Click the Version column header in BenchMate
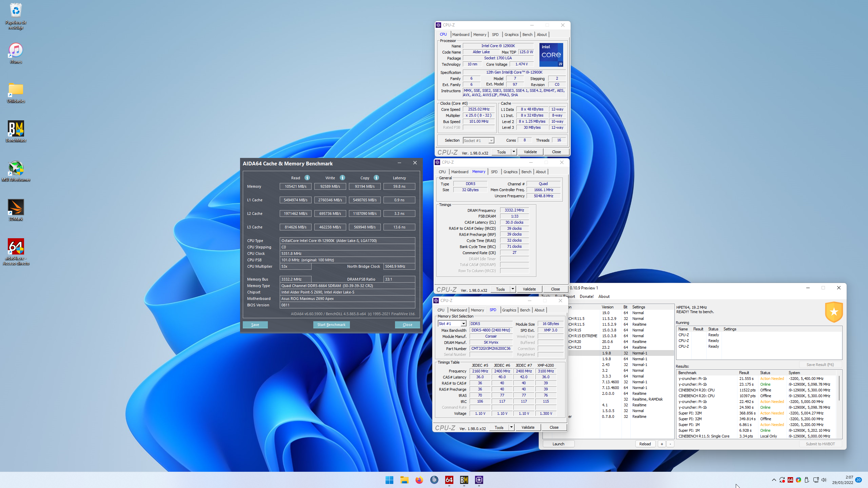The image size is (868, 488). pyautogui.click(x=607, y=307)
